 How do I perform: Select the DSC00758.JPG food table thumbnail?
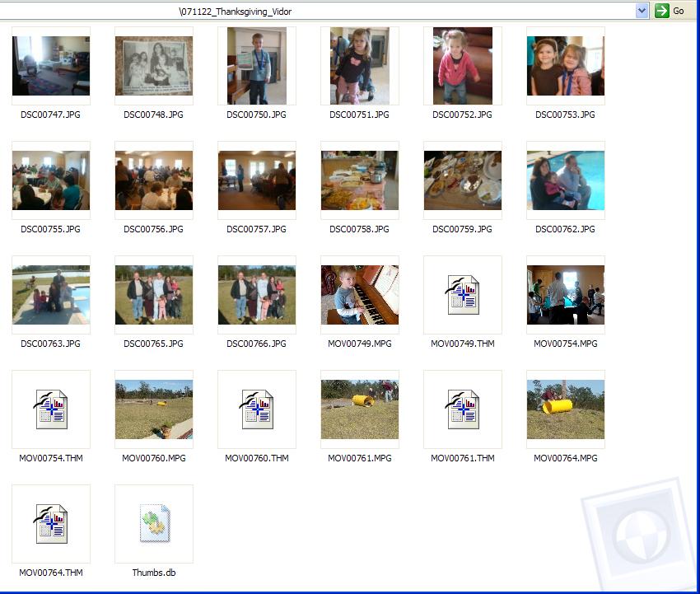360,180
